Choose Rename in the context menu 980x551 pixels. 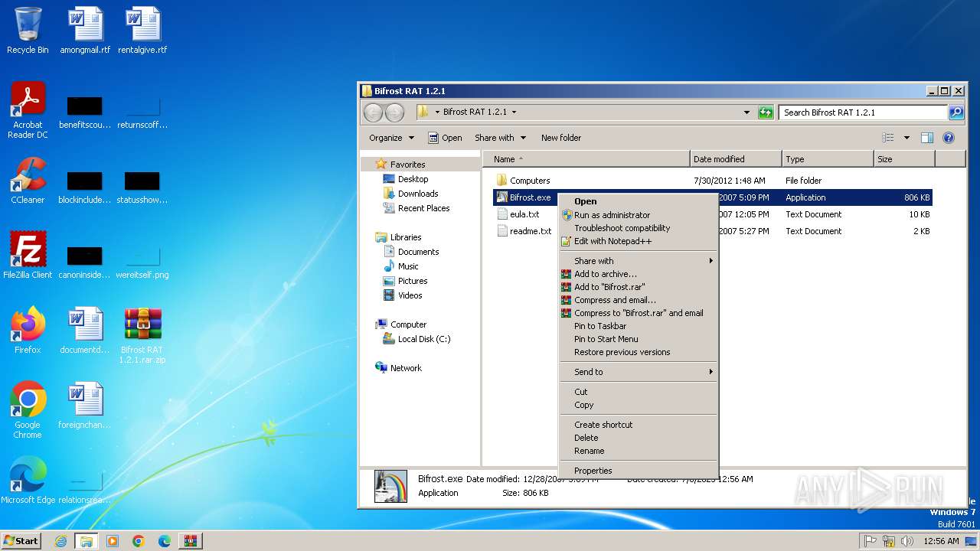[x=639, y=451]
